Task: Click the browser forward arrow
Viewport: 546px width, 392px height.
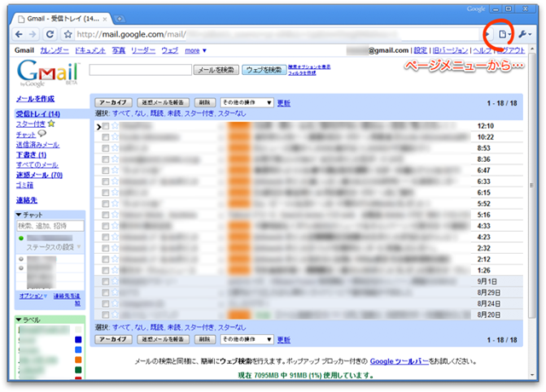Action: pos(32,34)
